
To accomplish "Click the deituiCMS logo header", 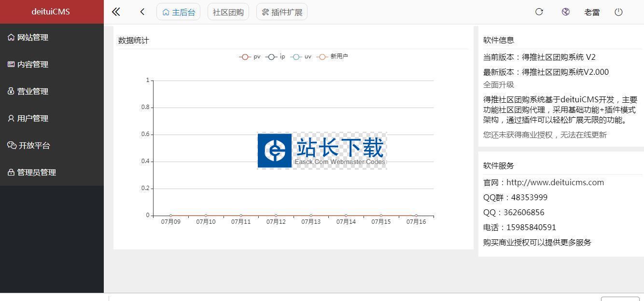I will pos(51,12).
